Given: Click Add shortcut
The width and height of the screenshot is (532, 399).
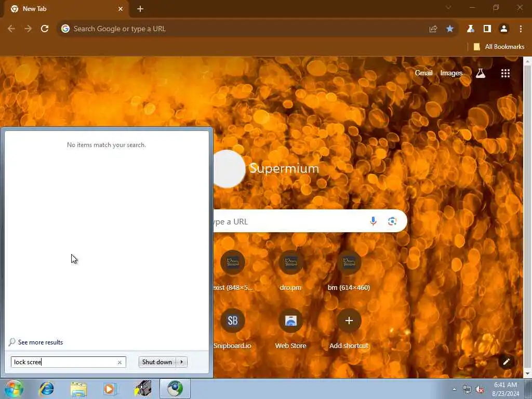Looking at the screenshot, I should pos(349,329).
